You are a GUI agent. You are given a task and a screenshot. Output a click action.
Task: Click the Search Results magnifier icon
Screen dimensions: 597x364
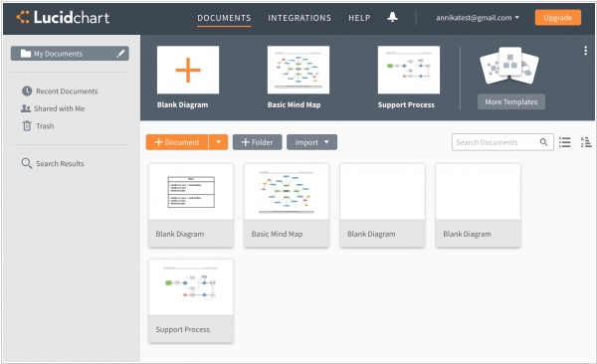[x=26, y=163]
